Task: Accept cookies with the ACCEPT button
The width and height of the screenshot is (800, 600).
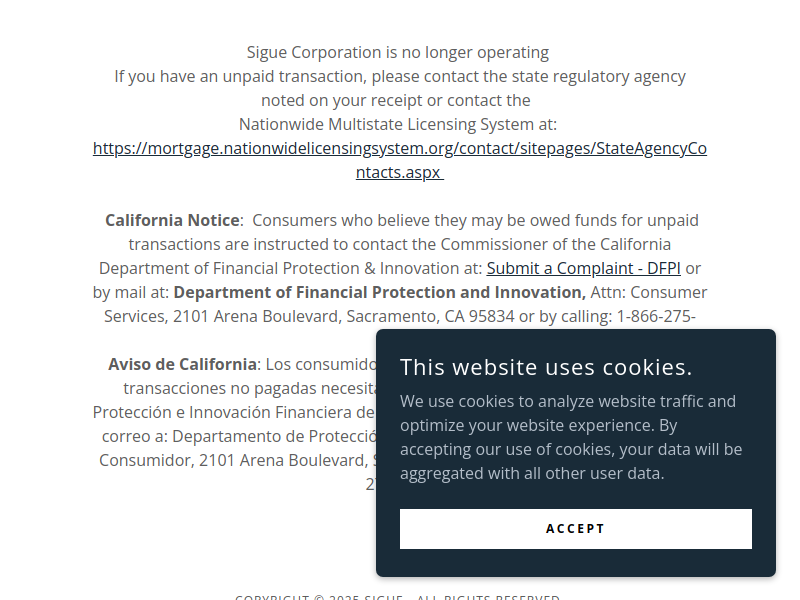Action: pos(576,529)
